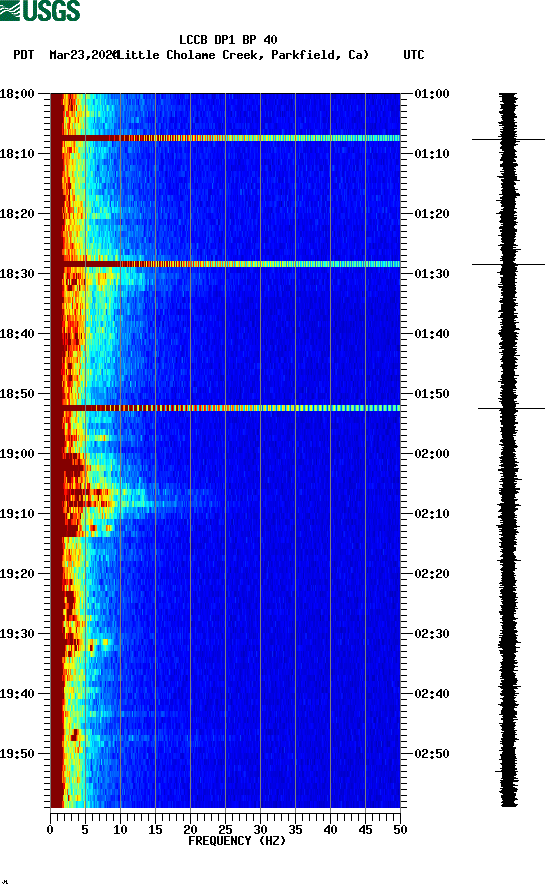Image resolution: width=552 pixels, height=893 pixels.
Task: Click the '01:20' UTC time label
Action: 432,214
